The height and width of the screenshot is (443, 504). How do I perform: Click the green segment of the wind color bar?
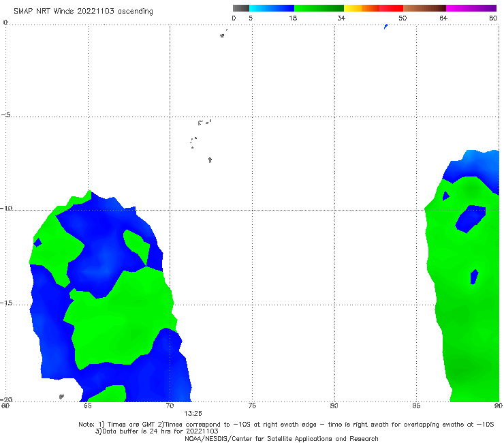click(319, 8)
